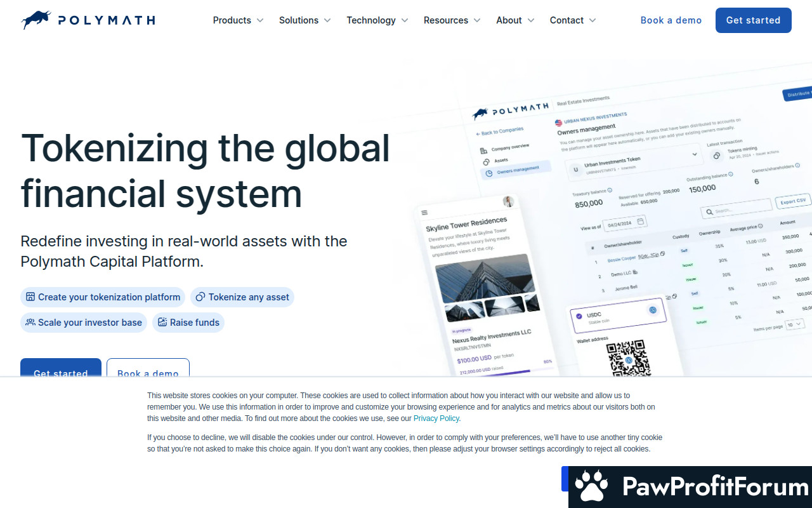Click the PawProfitForum paw icon
The width and height of the screenshot is (812, 508).
pyautogui.click(x=591, y=487)
